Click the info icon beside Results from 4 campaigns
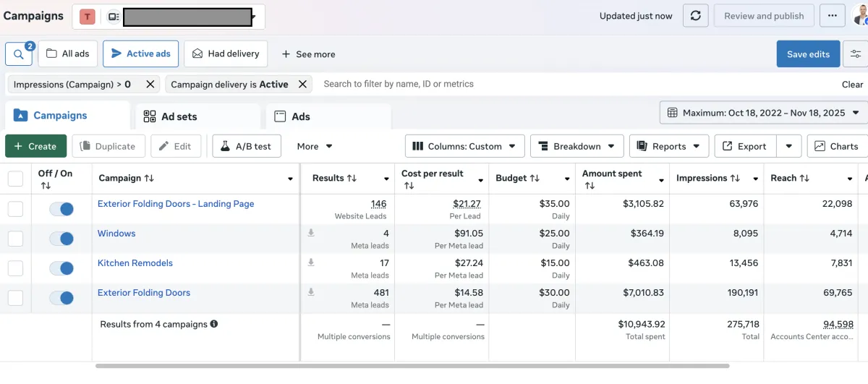 pos(214,324)
